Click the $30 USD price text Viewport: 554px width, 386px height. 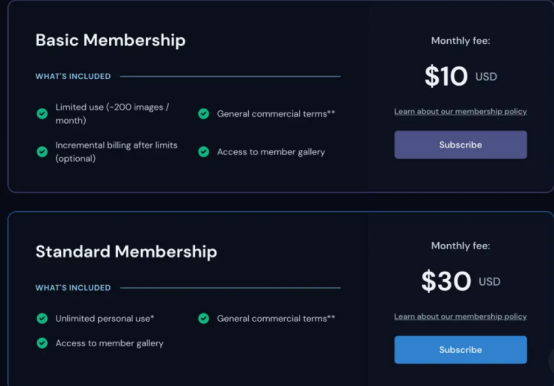point(461,281)
